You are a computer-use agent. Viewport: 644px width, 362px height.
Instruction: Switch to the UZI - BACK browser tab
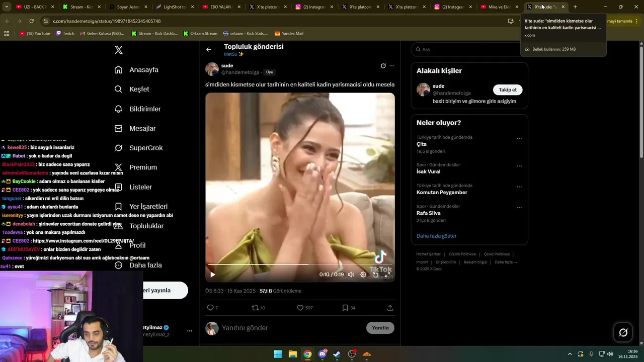pos(35,7)
